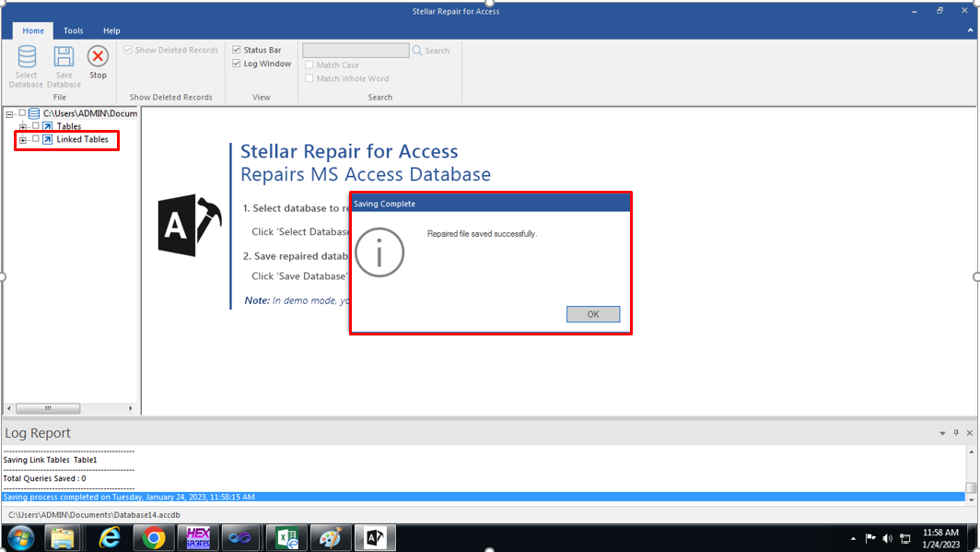Viewport: 980px width, 552px height.
Task: Open the Hex editor taskbar icon
Action: pyautogui.click(x=198, y=537)
